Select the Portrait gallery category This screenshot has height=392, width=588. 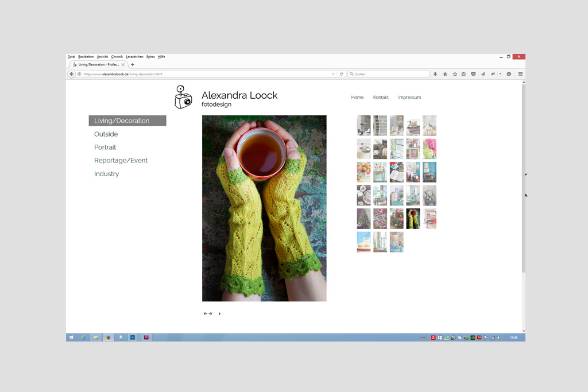pos(105,148)
